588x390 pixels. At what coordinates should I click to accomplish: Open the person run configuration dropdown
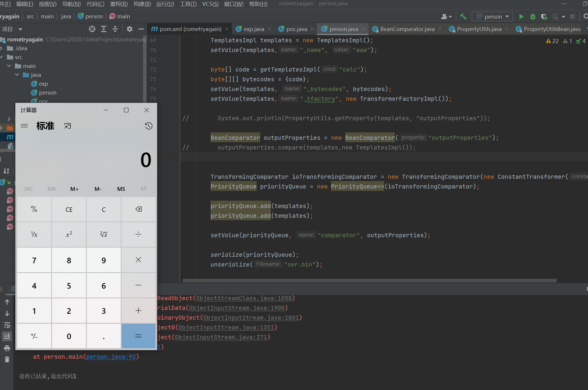coord(493,17)
